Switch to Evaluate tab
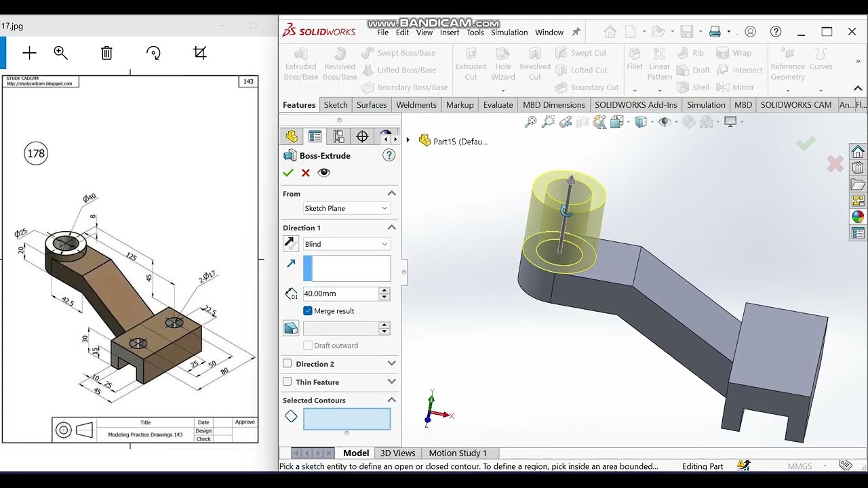 (x=498, y=105)
